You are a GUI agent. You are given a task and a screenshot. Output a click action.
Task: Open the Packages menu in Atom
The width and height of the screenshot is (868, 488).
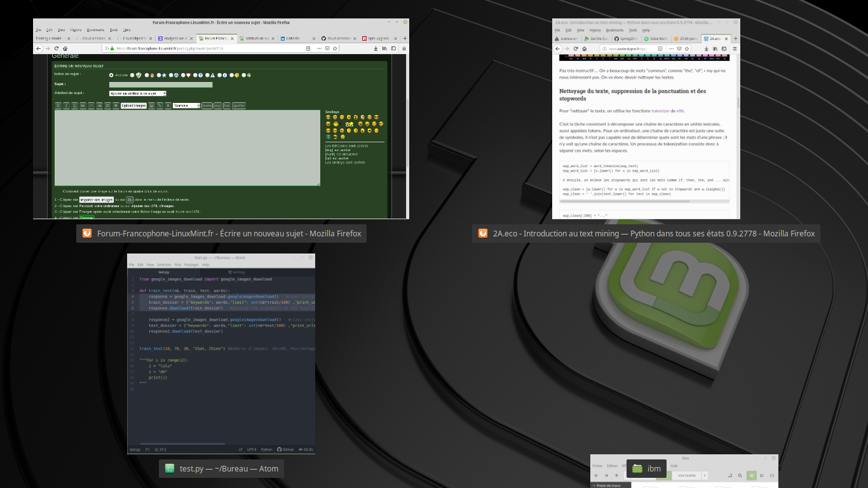(191, 264)
